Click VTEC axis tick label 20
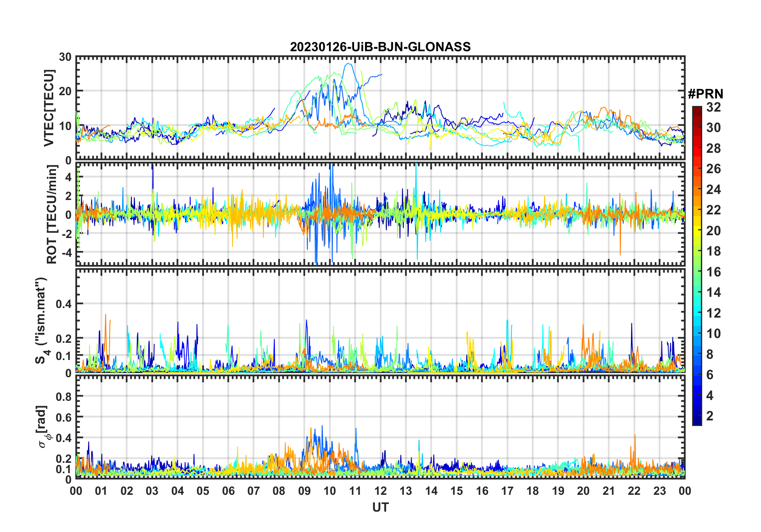The width and height of the screenshot is (761, 532). [x=65, y=92]
